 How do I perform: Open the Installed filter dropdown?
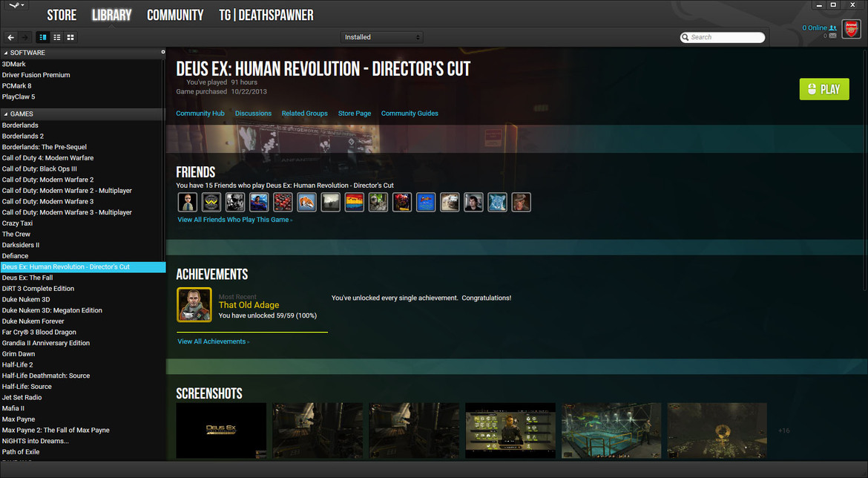[381, 37]
